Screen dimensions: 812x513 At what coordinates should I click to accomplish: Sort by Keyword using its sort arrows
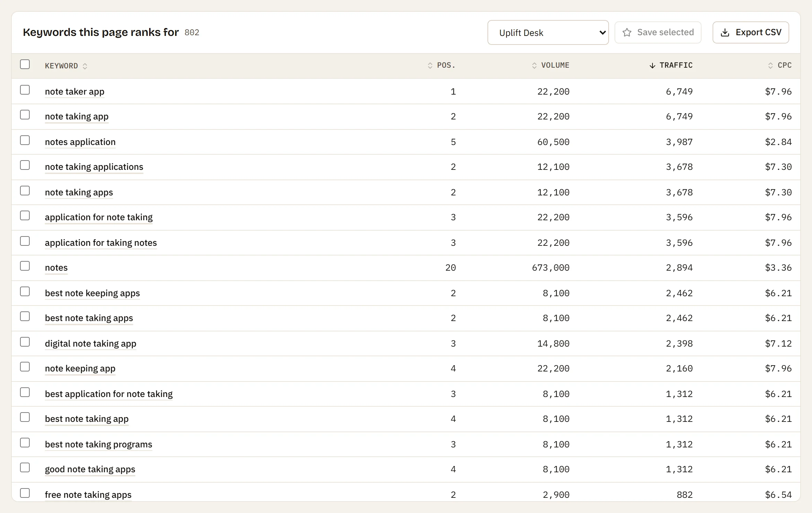pos(85,66)
